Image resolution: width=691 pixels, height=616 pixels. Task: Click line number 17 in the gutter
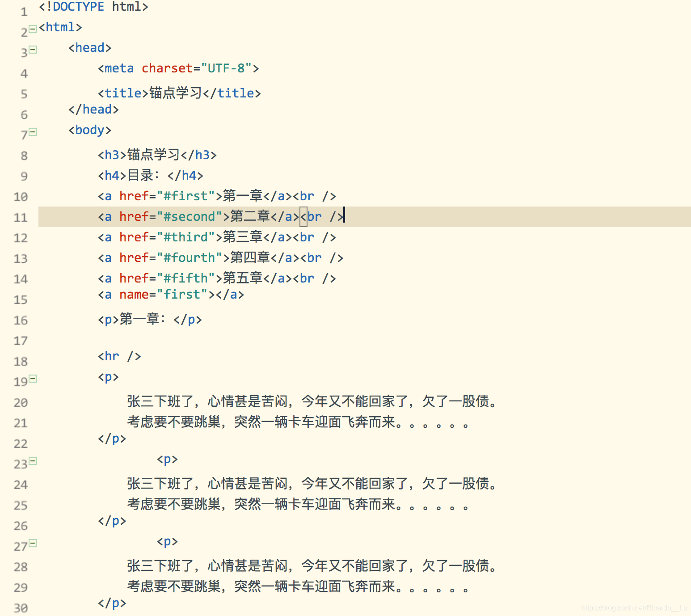[x=21, y=341]
